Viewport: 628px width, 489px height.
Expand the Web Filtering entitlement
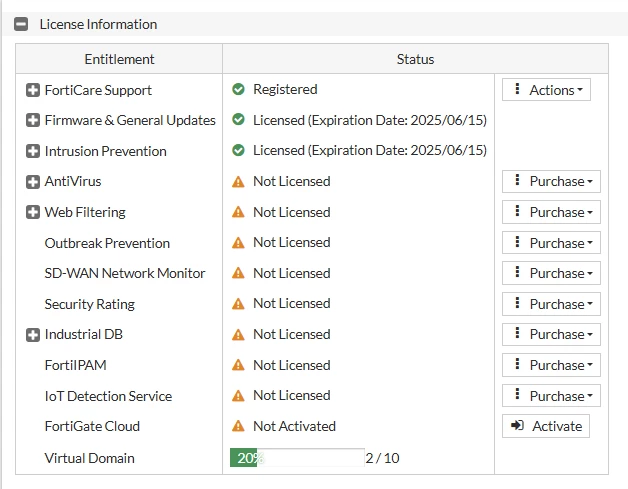(x=33, y=212)
